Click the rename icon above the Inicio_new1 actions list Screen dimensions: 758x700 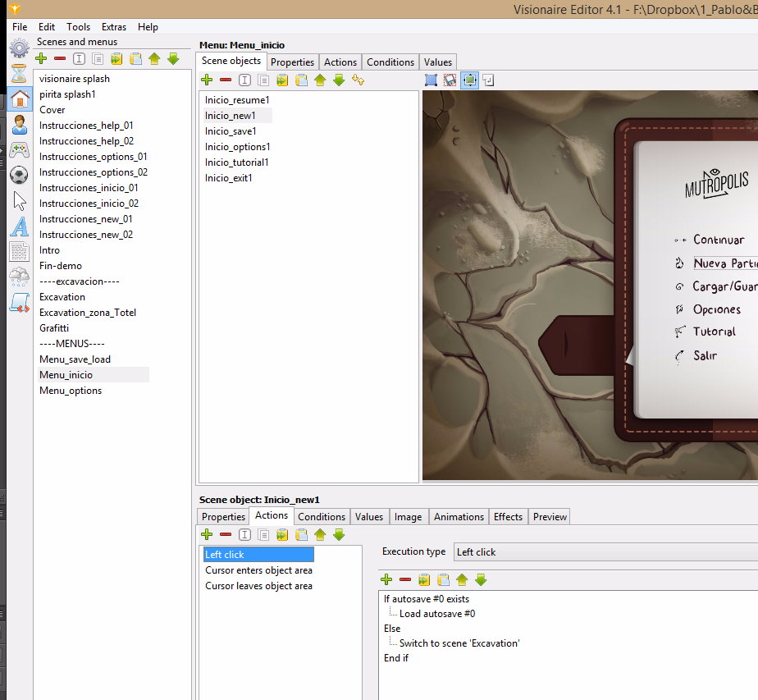coord(244,535)
